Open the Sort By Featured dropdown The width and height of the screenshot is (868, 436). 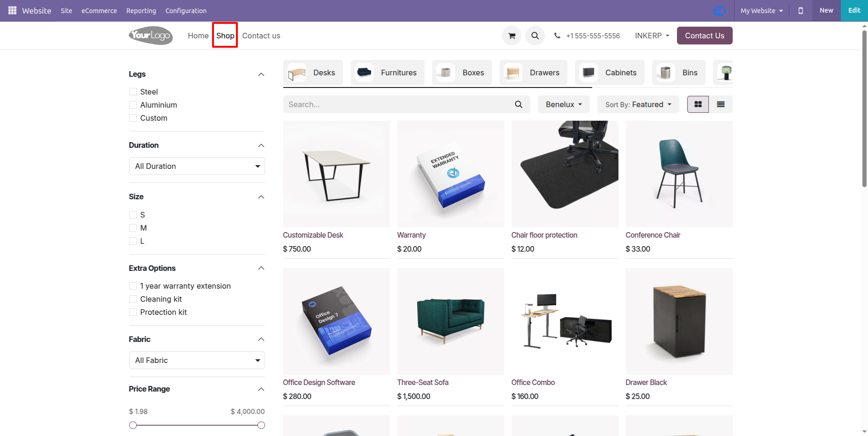(x=638, y=104)
